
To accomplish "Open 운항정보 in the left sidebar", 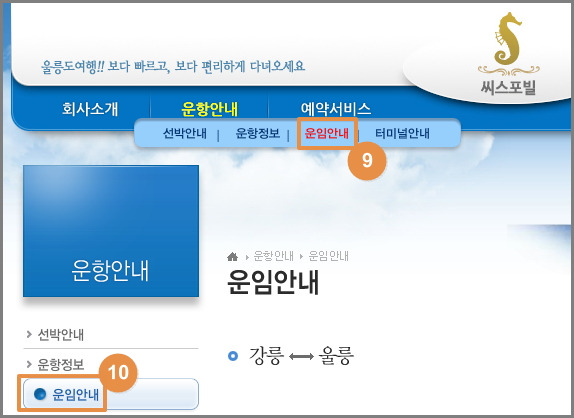I will click(61, 365).
